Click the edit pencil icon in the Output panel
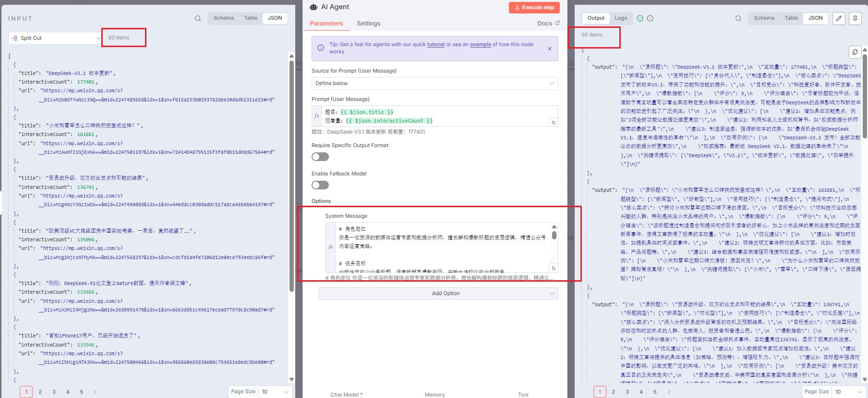The image size is (868, 398). click(839, 18)
